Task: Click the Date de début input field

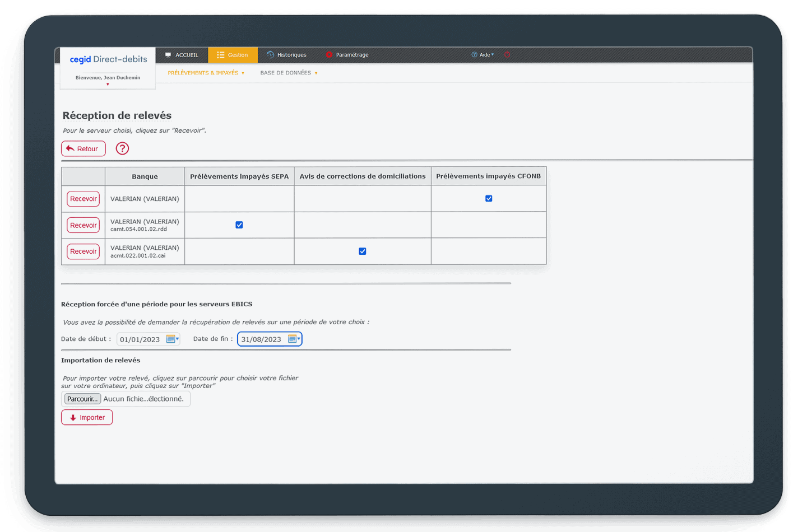Action: [x=141, y=339]
